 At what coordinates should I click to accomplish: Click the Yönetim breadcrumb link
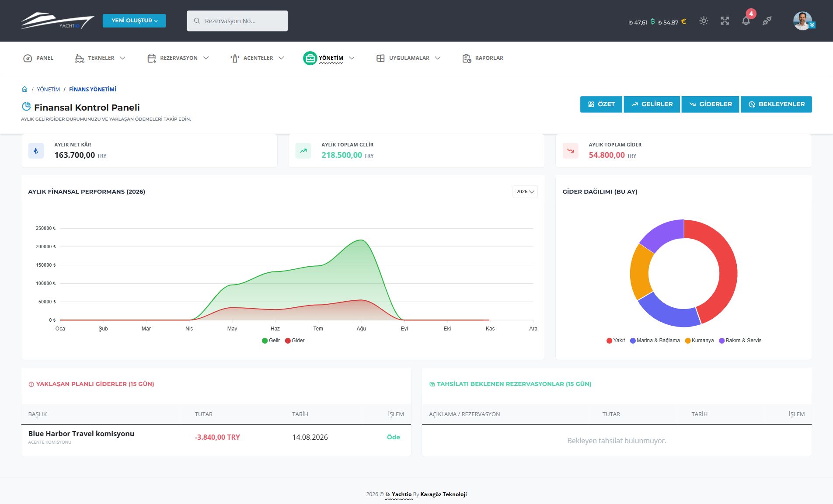tap(48, 89)
